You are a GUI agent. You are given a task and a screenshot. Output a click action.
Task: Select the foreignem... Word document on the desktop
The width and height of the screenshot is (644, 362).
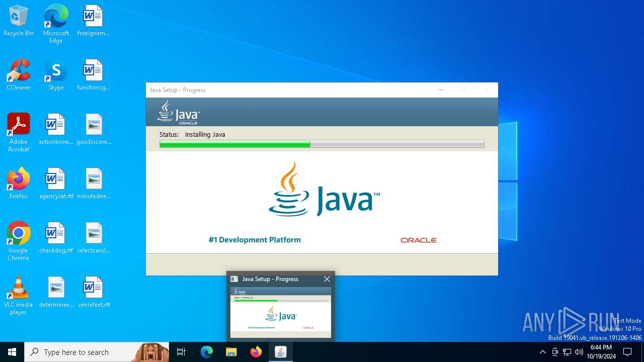coord(93,21)
